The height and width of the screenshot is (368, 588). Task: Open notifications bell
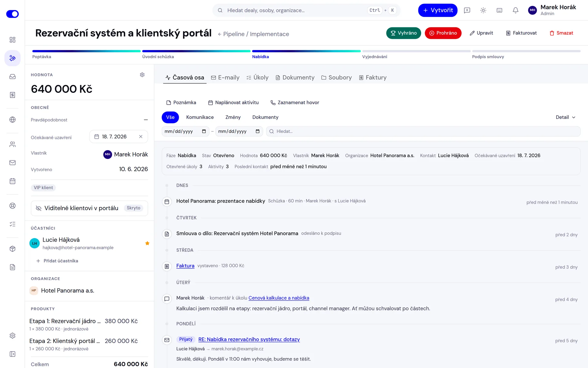click(516, 10)
